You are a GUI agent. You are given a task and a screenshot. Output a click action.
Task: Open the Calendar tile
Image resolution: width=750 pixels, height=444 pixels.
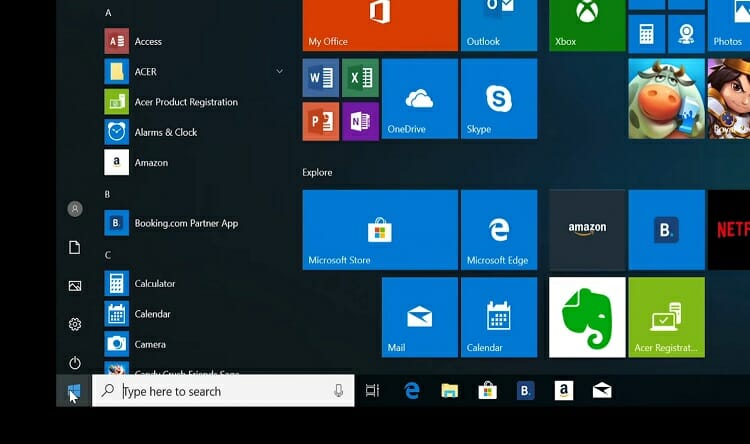point(499,317)
